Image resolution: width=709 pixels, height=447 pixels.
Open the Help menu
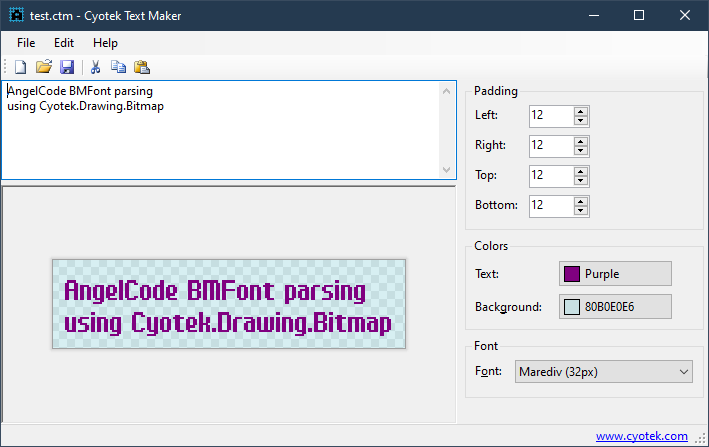[x=105, y=43]
